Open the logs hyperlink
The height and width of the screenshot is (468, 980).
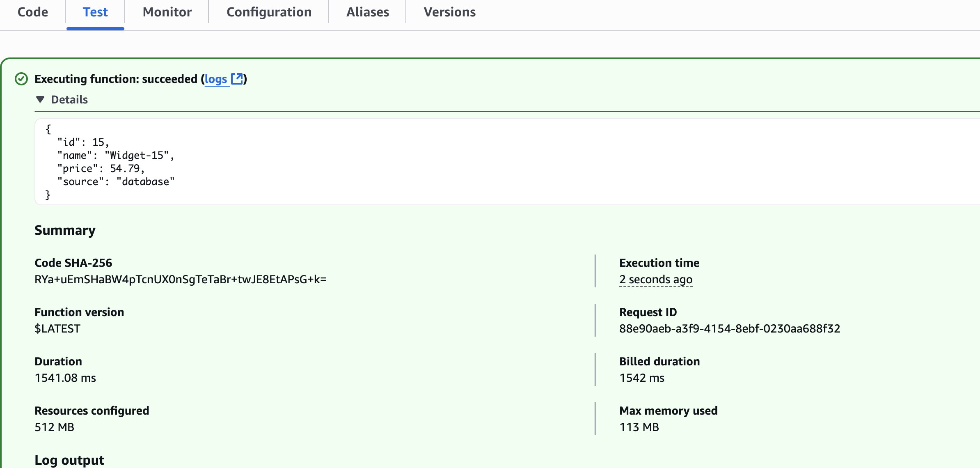point(216,79)
